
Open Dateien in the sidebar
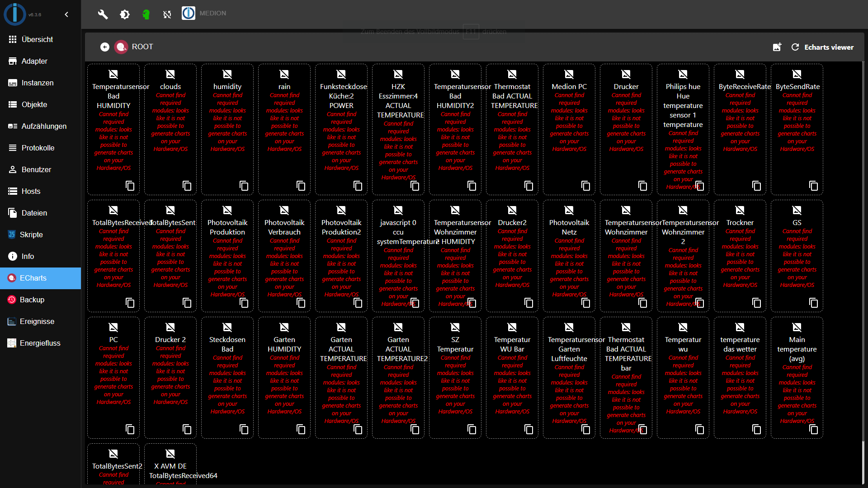pos(41,213)
